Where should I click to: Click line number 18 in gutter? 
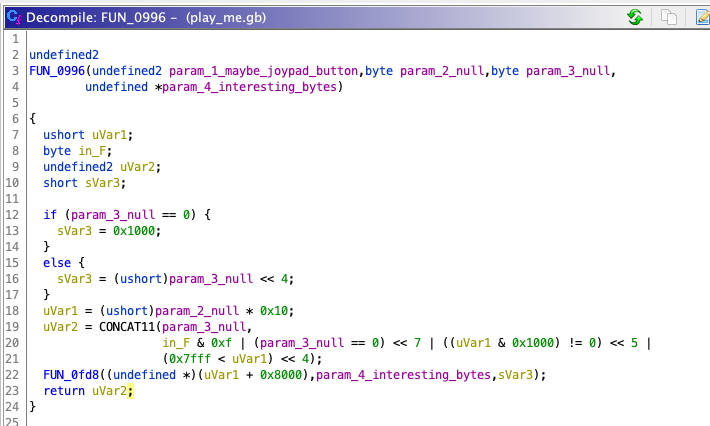coord(13,311)
